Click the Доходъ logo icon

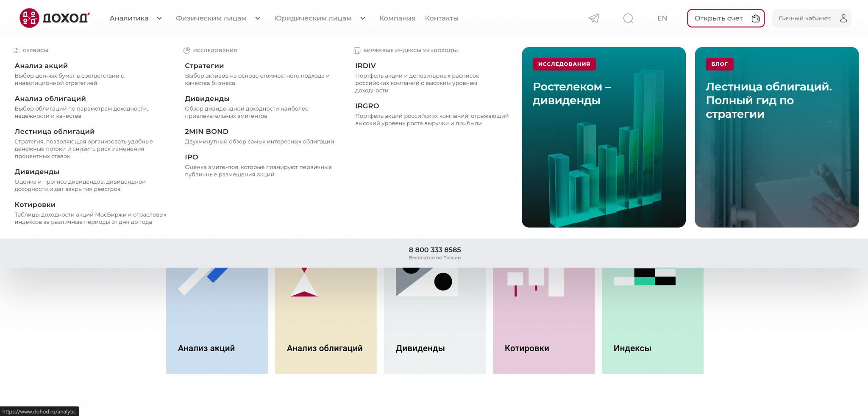point(29,18)
